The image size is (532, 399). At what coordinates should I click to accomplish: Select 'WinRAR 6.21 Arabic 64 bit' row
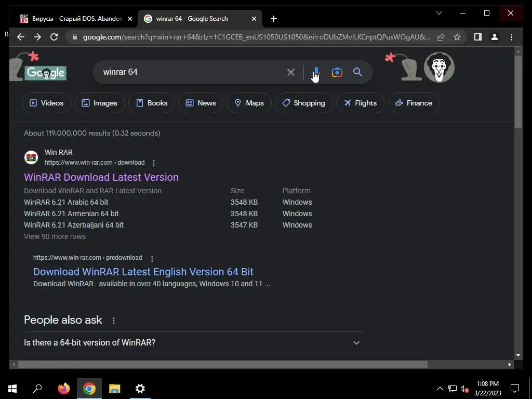(x=168, y=202)
